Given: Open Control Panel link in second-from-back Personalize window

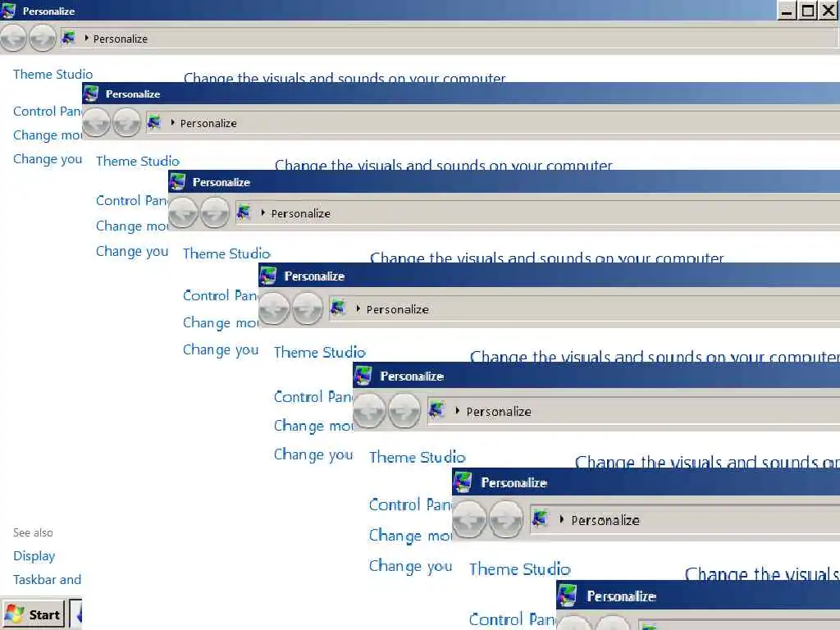Looking at the screenshot, I should [x=132, y=200].
